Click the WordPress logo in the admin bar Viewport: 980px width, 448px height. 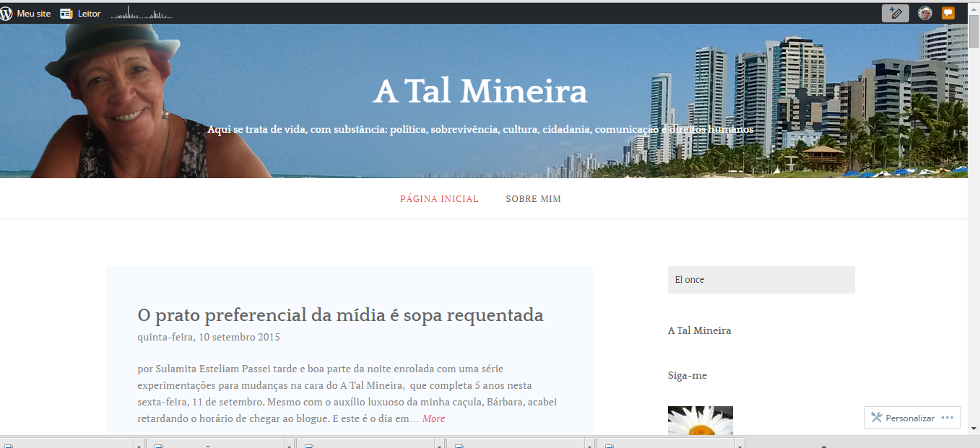[x=6, y=13]
